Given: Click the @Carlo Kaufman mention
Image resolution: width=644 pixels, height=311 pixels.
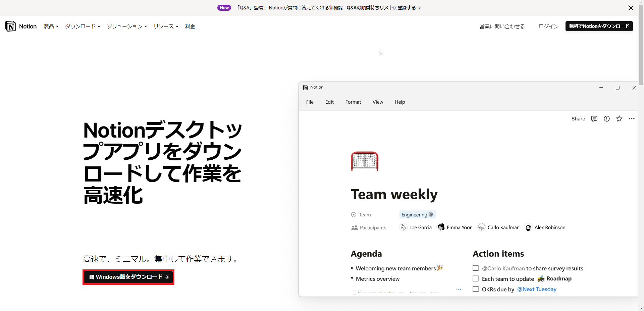Looking at the screenshot, I should click(503, 268).
